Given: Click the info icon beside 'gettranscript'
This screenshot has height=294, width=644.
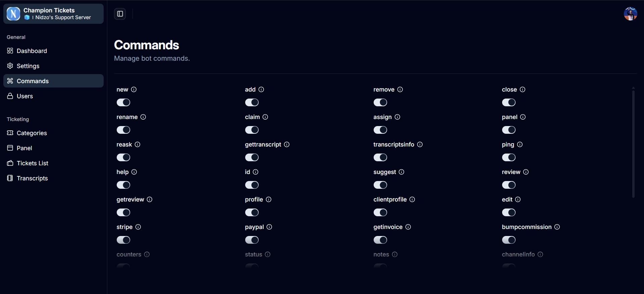Looking at the screenshot, I should pyautogui.click(x=287, y=144).
